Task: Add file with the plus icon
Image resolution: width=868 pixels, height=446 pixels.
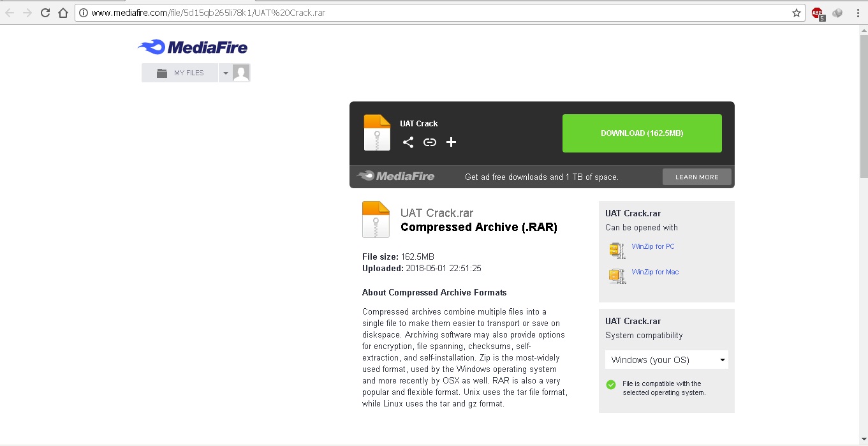Action: 451,142
